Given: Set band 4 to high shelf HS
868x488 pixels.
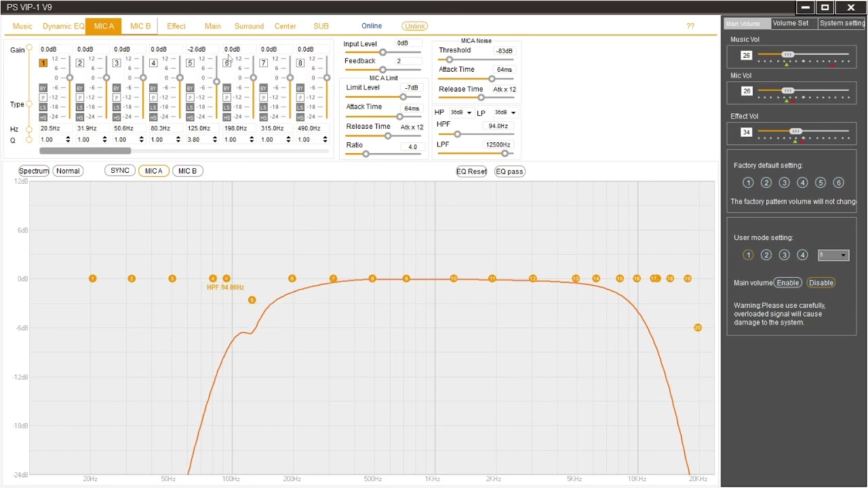Looking at the screenshot, I should coord(153,117).
